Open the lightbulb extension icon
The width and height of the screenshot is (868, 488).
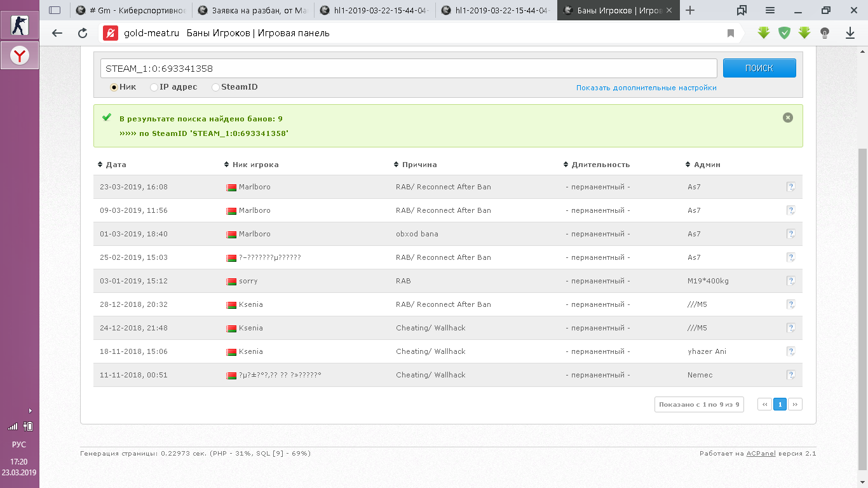tap(825, 33)
